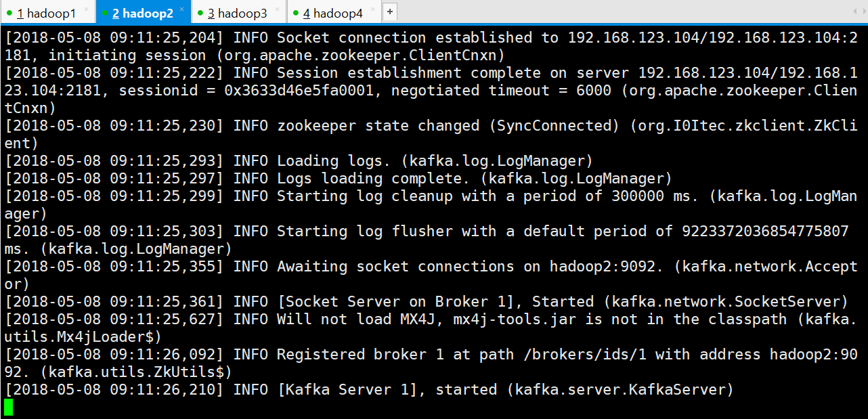Close the hadoop4 tab
The width and height of the screenshot is (868, 419).
point(372,9)
